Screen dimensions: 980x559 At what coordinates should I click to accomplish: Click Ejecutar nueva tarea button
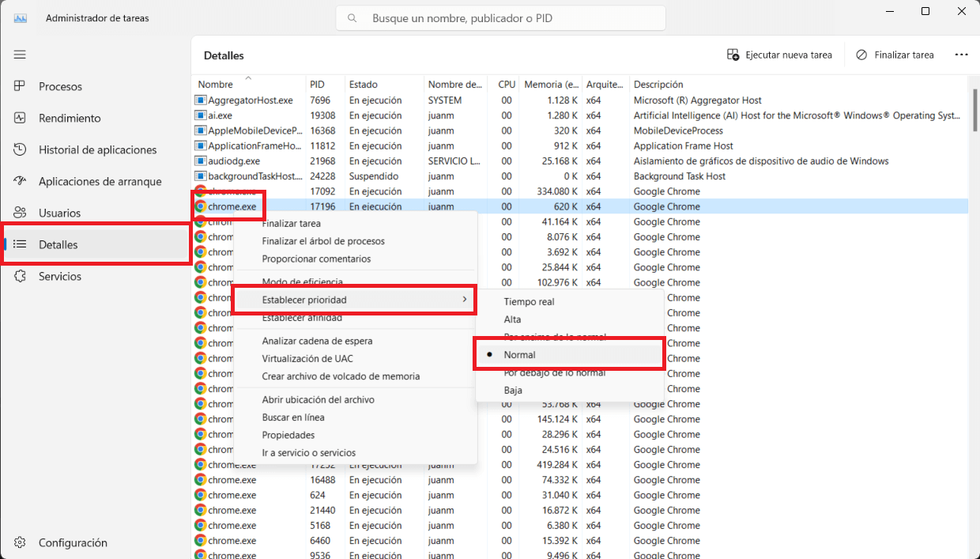click(778, 55)
